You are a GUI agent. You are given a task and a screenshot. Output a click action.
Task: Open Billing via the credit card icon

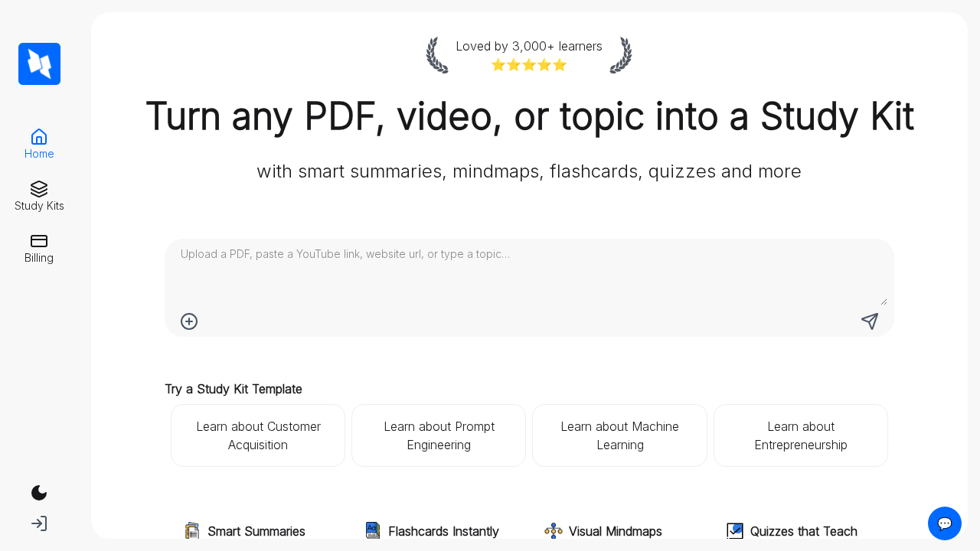(x=38, y=240)
